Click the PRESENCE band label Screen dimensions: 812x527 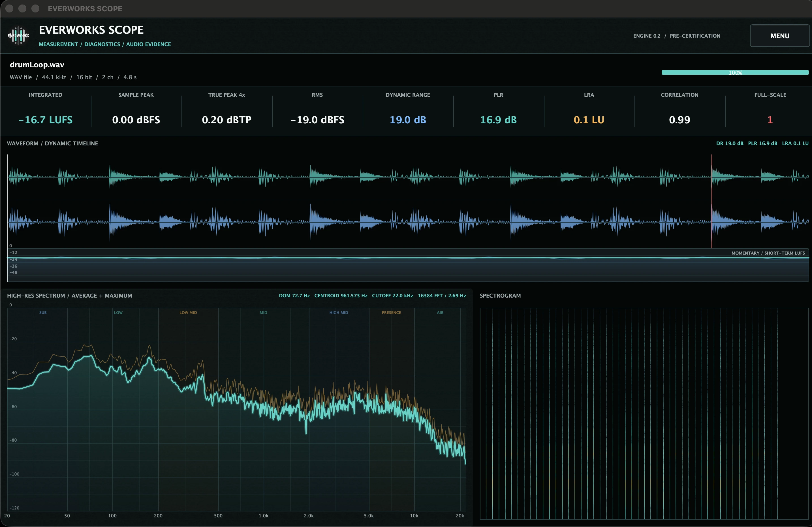coord(391,313)
